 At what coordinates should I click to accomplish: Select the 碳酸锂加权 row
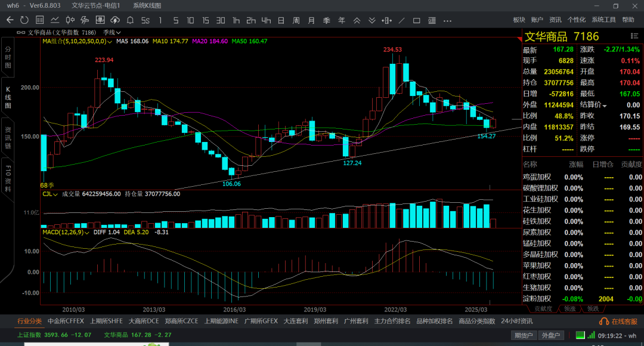coord(583,188)
